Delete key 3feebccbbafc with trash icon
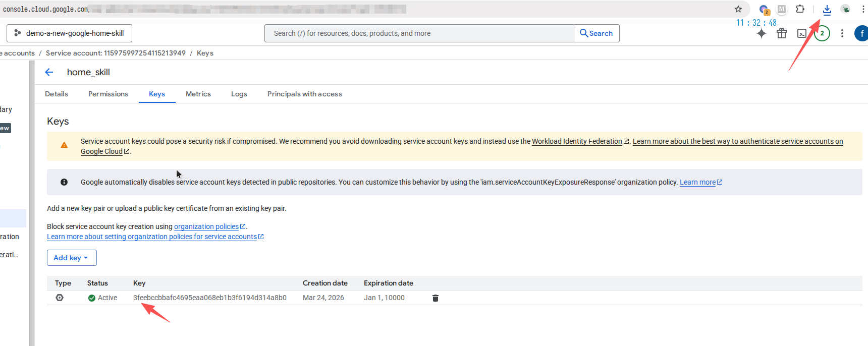The height and width of the screenshot is (346, 868). tap(436, 298)
